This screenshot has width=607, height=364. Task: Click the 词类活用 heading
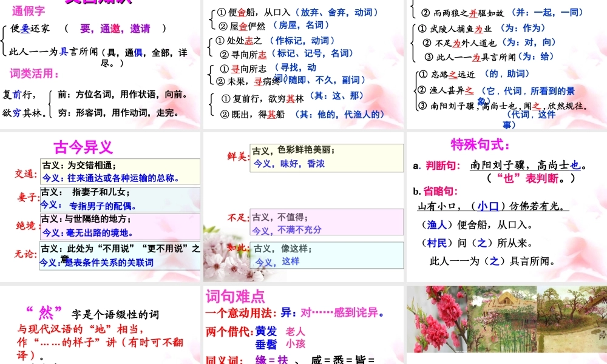(x=34, y=73)
